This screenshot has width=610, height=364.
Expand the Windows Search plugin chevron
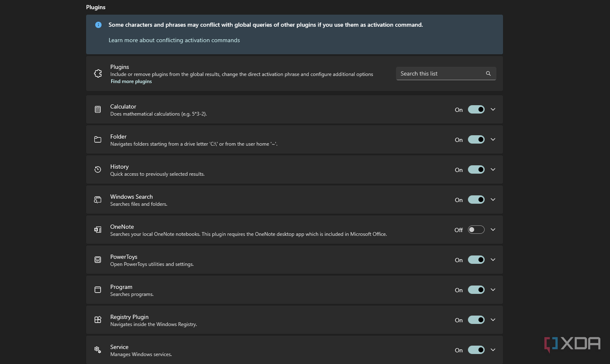tap(493, 200)
